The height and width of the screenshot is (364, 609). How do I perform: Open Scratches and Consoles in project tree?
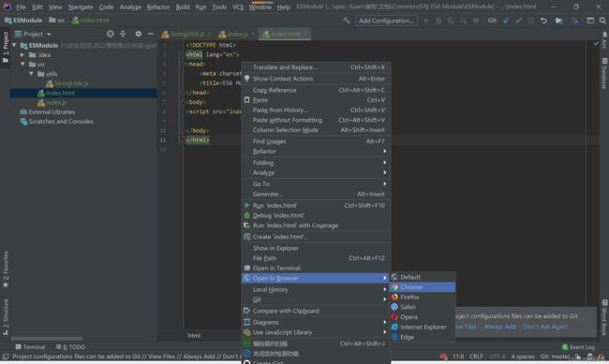(61, 122)
